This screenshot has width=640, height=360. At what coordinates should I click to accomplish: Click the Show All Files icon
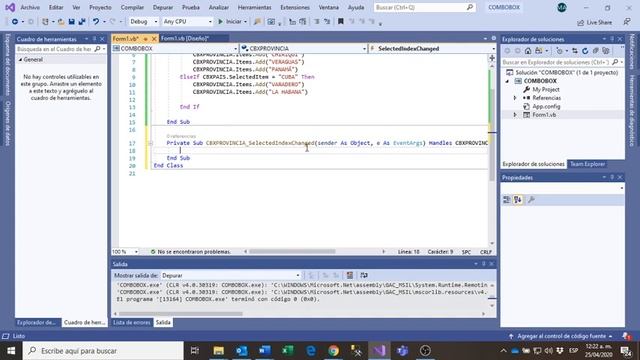pyautogui.click(x=606, y=51)
